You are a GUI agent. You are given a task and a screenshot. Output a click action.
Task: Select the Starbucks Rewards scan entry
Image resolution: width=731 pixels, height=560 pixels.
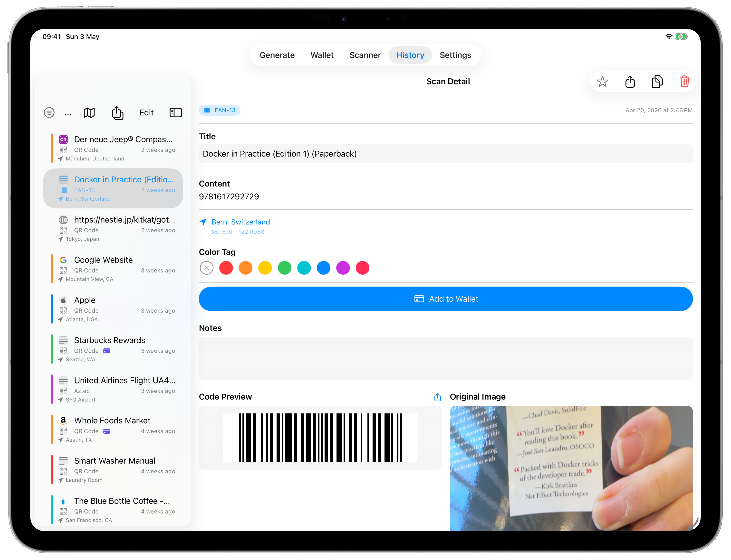point(113,349)
